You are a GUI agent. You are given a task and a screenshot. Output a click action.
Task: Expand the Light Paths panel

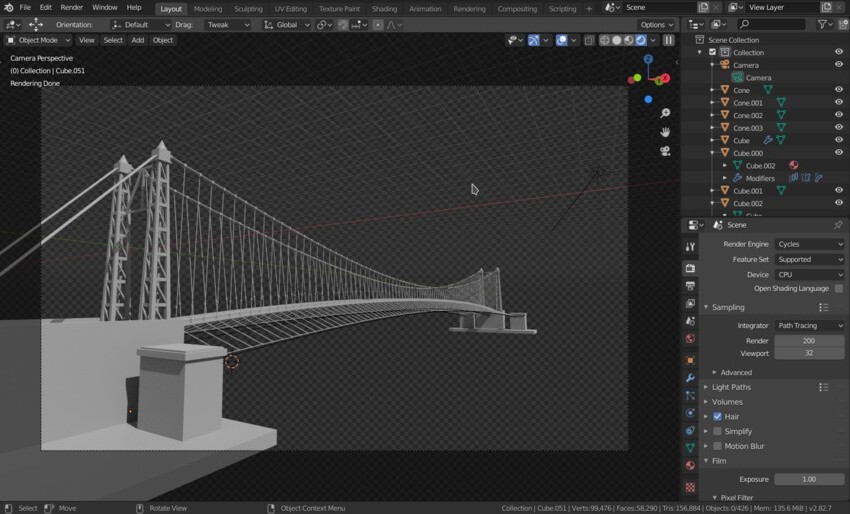(x=731, y=387)
